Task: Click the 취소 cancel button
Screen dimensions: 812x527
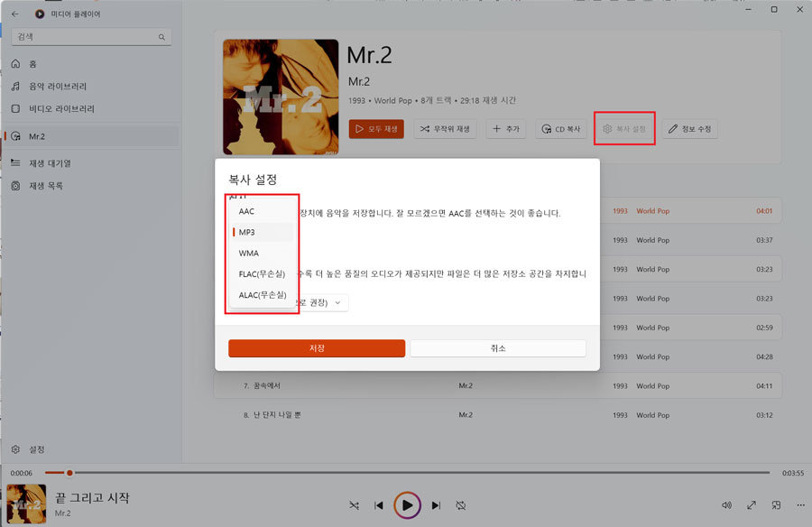Action: pyautogui.click(x=498, y=348)
